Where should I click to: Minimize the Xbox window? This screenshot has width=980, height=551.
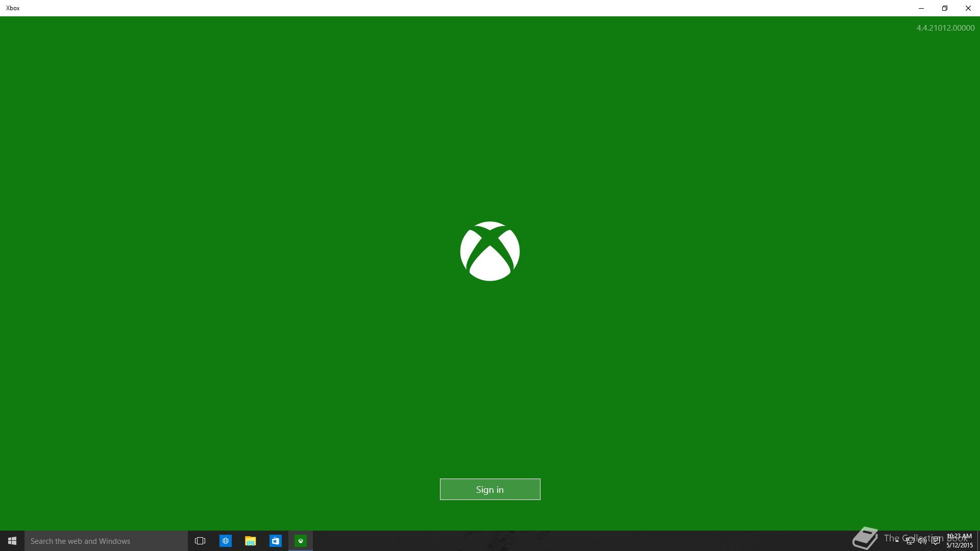[921, 8]
